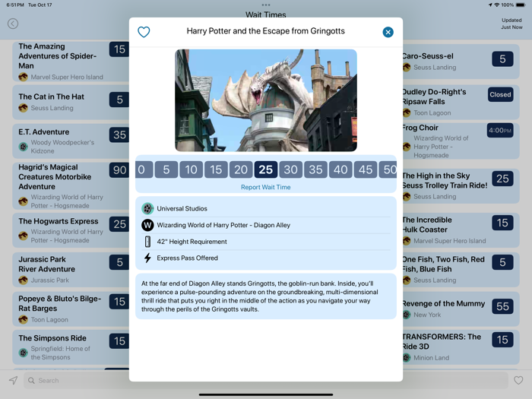The width and height of the screenshot is (532, 399).
Task: Click the park icon on Hulk Coaster card
Action: point(407,241)
